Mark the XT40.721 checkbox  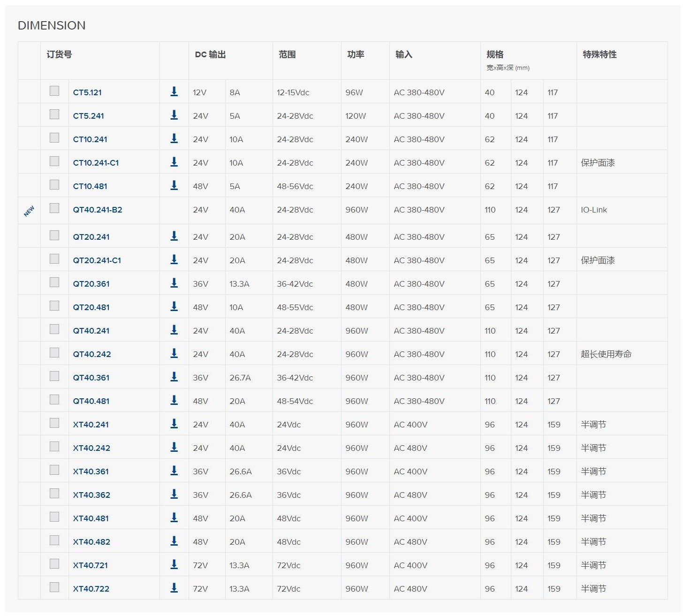tap(54, 564)
